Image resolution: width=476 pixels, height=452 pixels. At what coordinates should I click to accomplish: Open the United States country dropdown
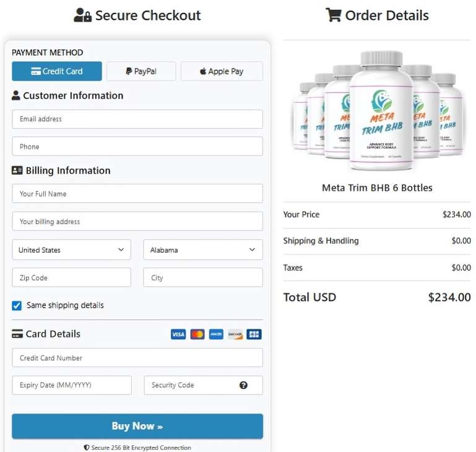coord(71,250)
